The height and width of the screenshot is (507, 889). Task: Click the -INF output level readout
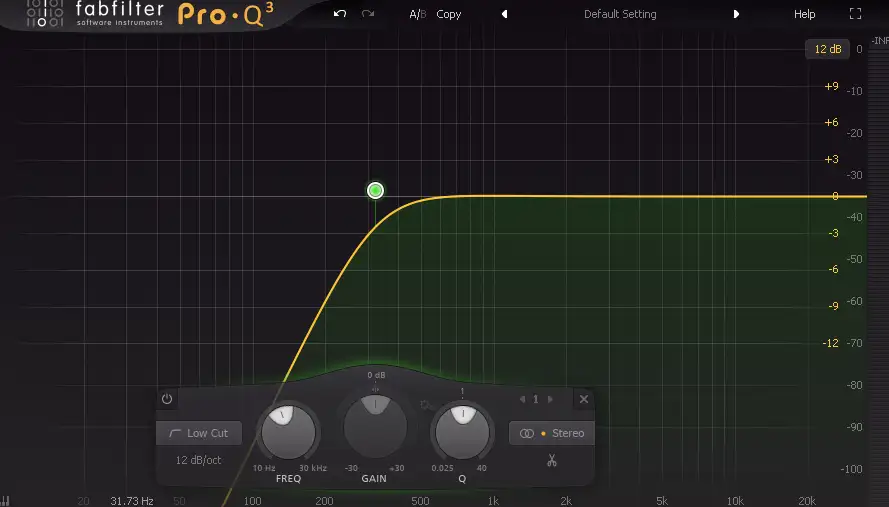tap(880, 41)
